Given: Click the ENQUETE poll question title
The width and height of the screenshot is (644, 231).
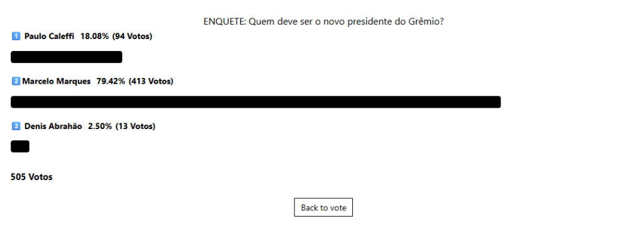Looking at the screenshot, I should tap(324, 21).
